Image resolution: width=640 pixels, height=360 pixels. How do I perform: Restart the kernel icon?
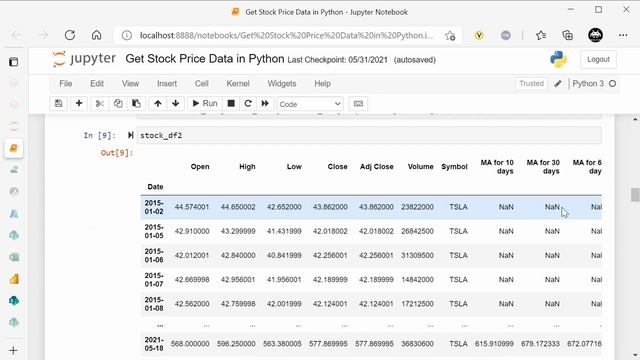tap(248, 104)
